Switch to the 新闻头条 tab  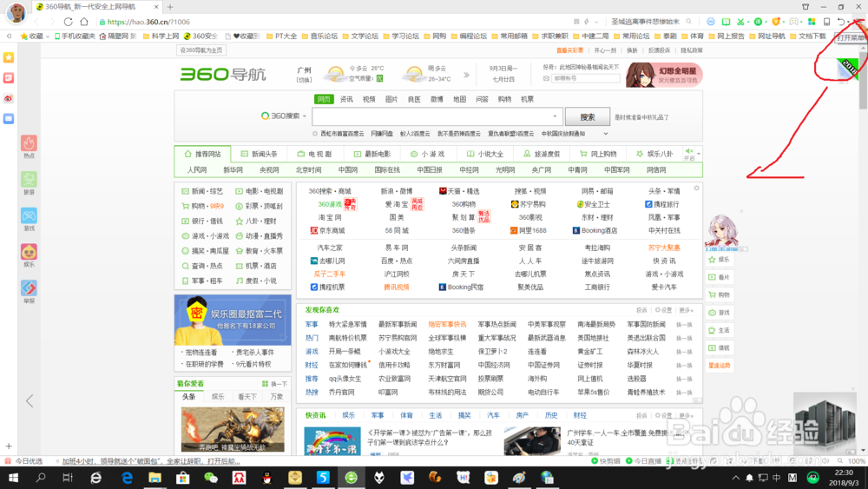pos(259,154)
